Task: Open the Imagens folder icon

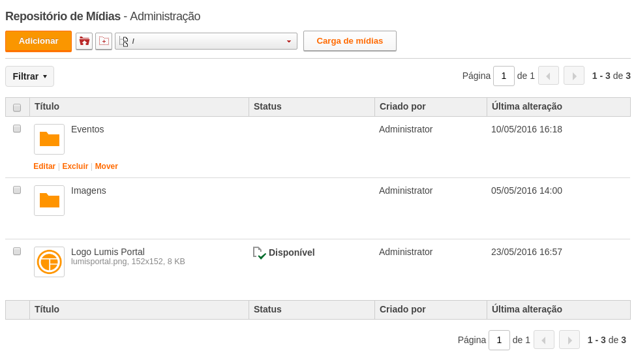Action: [x=49, y=200]
